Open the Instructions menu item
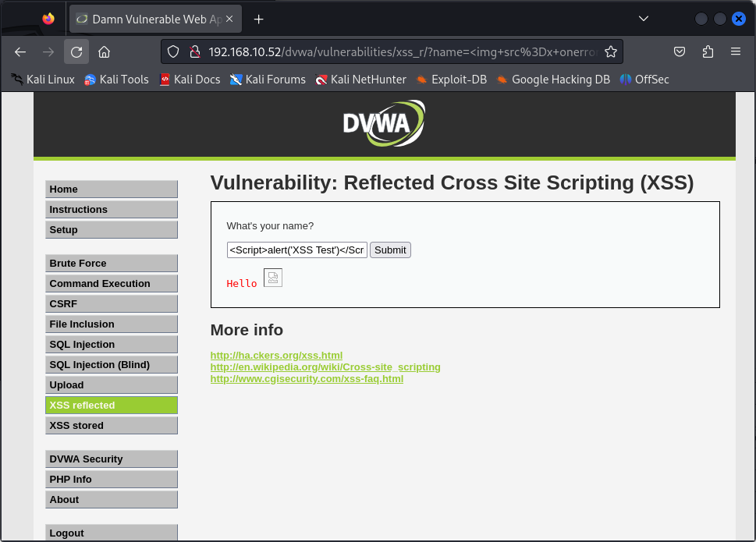The image size is (756, 542). [x=112, y=209]
